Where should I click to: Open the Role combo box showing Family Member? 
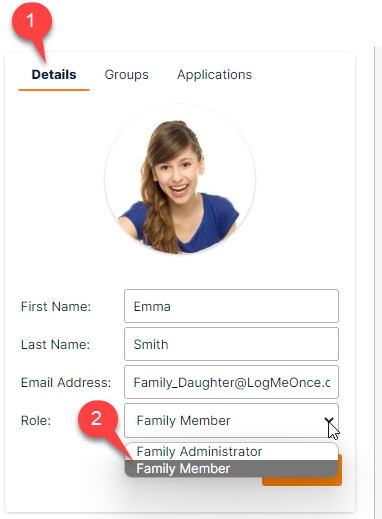click(x=231, y=421)
